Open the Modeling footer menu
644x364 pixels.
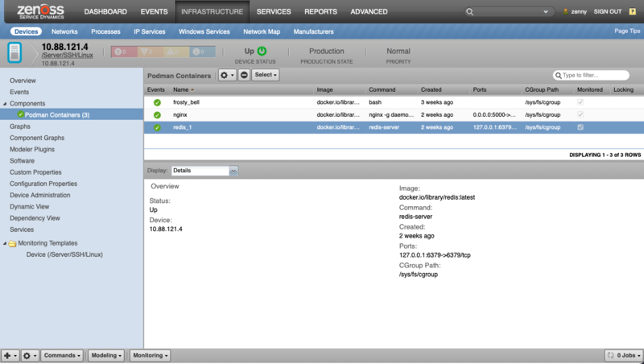106,356
